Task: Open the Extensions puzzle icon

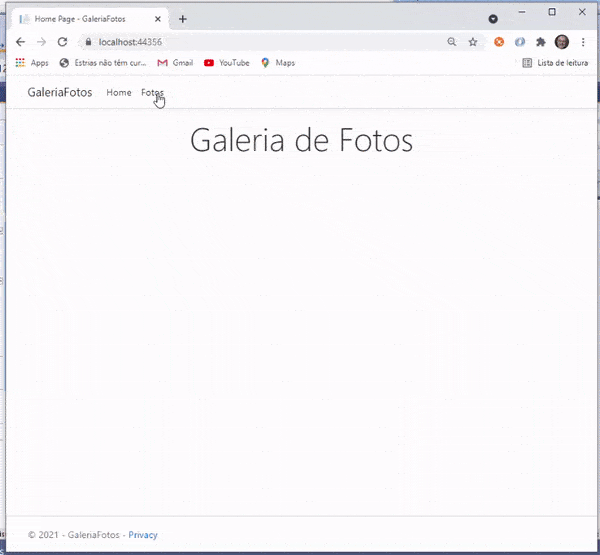Action: (x=541, y=42)
